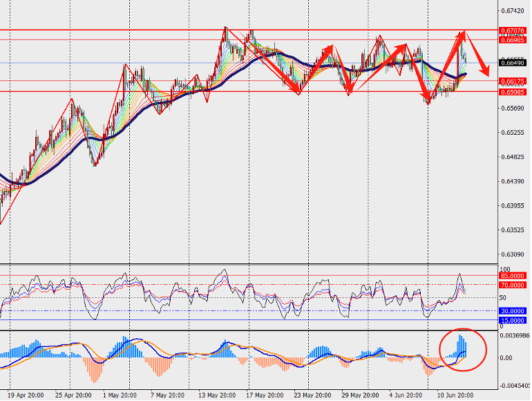Image resolution: width=532 pixels, height=401 pixels.
Task: Click the 13 May 20:00 date label
Action: pyautogui.click(x=217, y=396)
